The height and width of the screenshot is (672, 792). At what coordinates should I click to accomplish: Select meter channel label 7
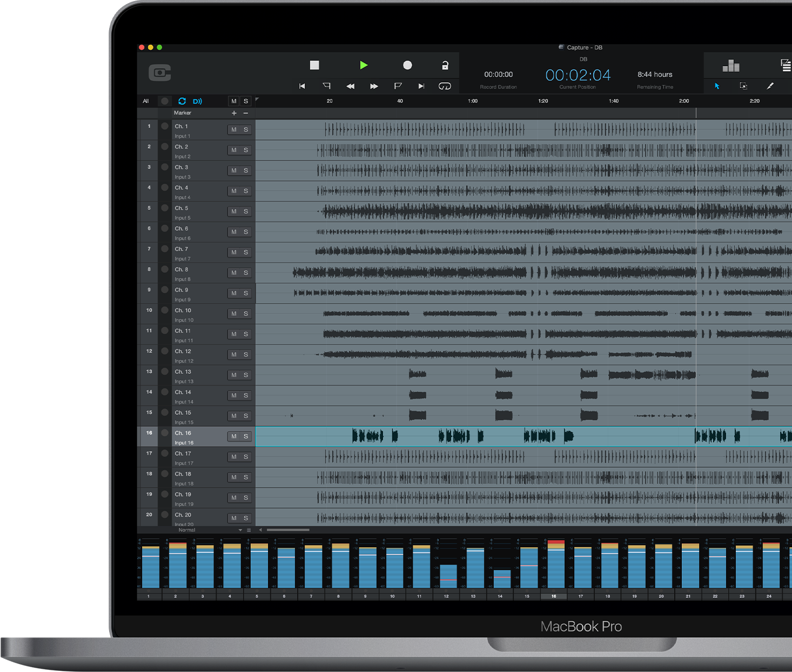pyautogui.click(x=311, y=596)
